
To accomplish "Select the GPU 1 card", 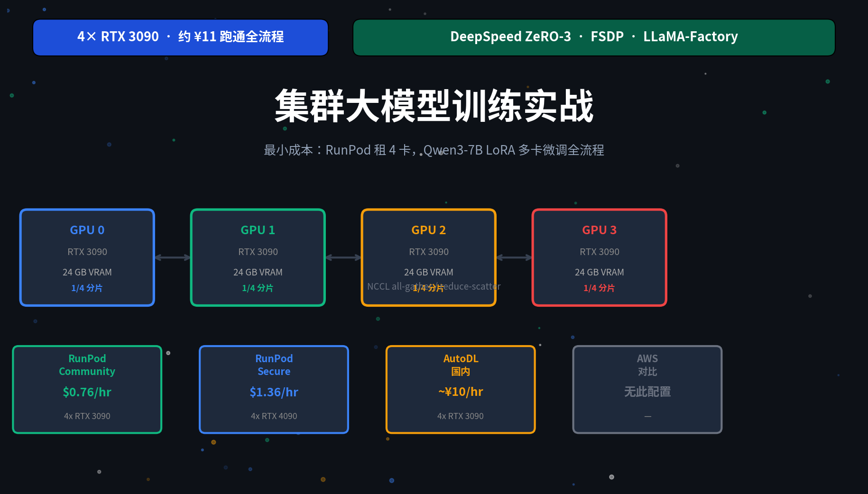I will 258,257.
